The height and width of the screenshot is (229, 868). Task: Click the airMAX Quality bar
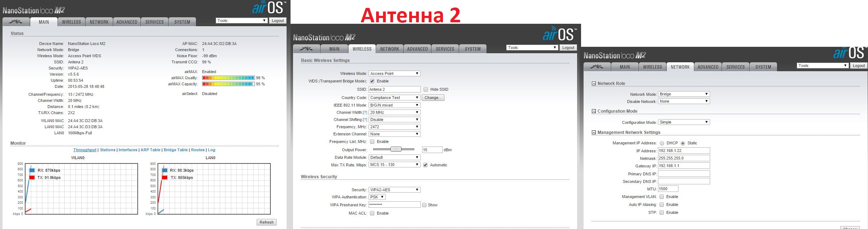click(x=228, y=78)
